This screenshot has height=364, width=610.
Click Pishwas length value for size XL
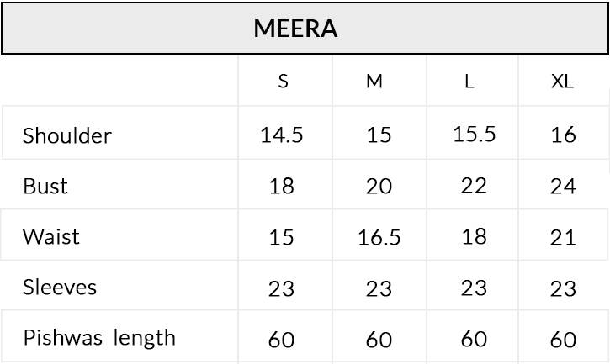[563, 340]
